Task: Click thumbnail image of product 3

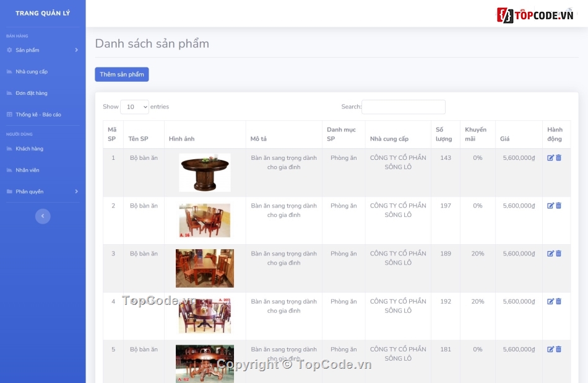Action: click(205, 268)
